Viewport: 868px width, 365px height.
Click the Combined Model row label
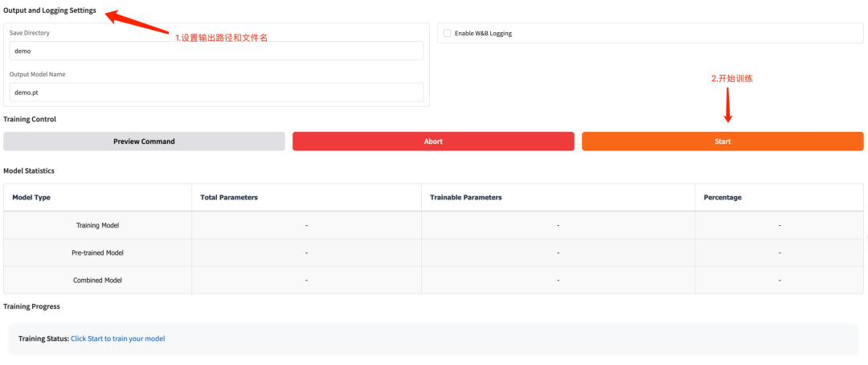point(97,280)
